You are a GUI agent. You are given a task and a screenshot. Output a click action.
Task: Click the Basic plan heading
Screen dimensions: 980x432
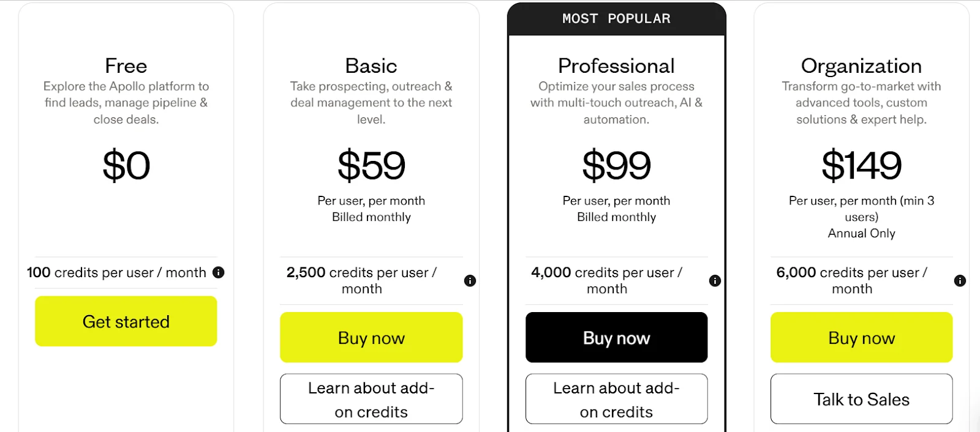[371, 65]
